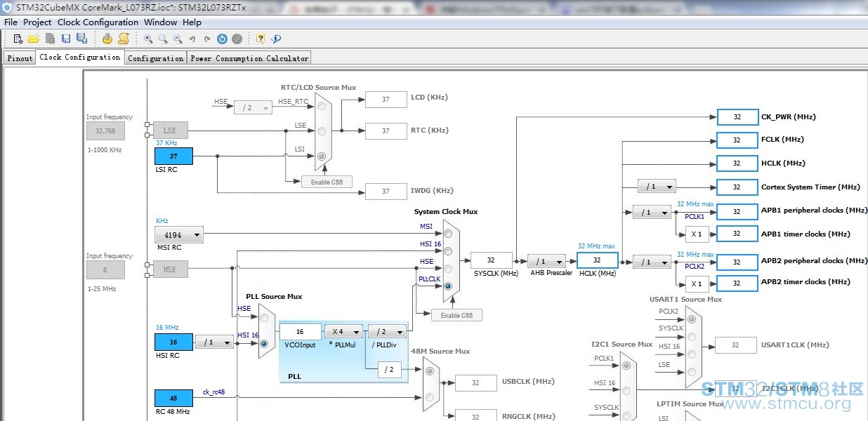Open the Help question mark icon
The height and width of the screenshot is (421, 868).
(261, 39)
